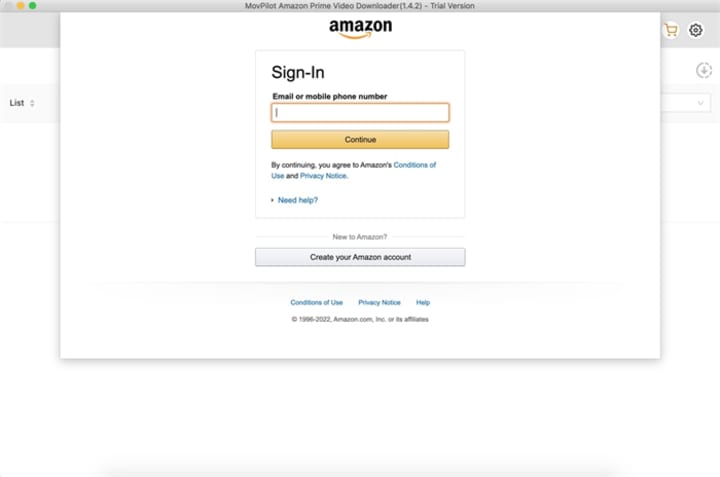
Task: Click the yellow minimize window button
Action: pos(21,6)
